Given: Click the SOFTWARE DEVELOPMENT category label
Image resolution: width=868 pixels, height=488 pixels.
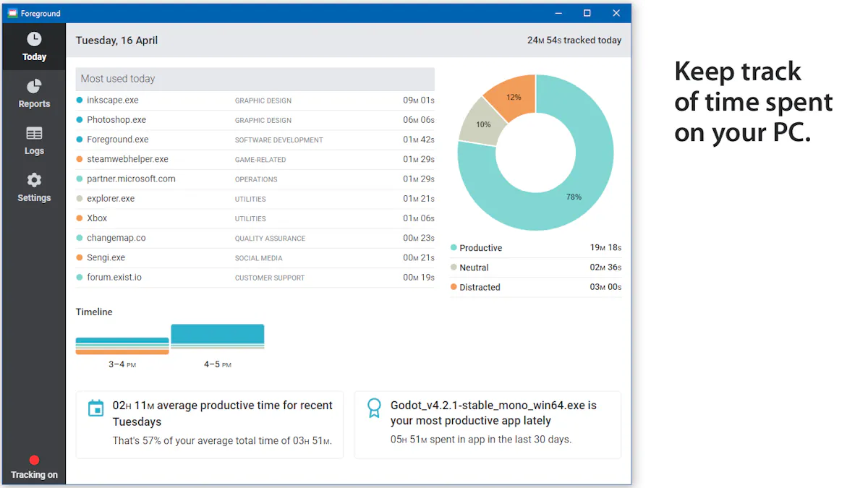Looking at the screenshot, I should pyautogui.click(x=279, y=140).
